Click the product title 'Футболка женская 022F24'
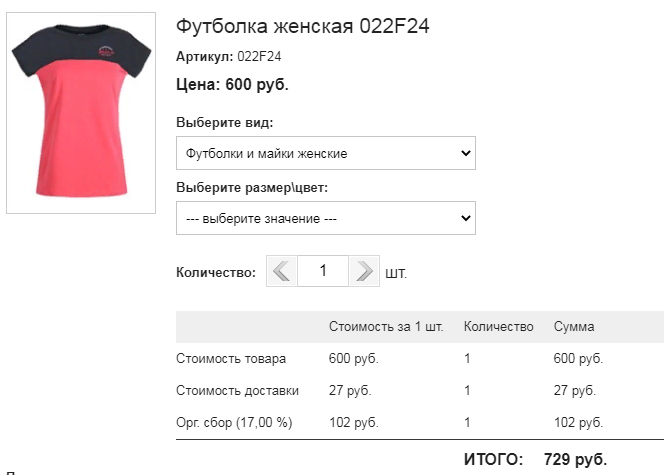The width and height of the screenshot is (670, 475). 303,26
